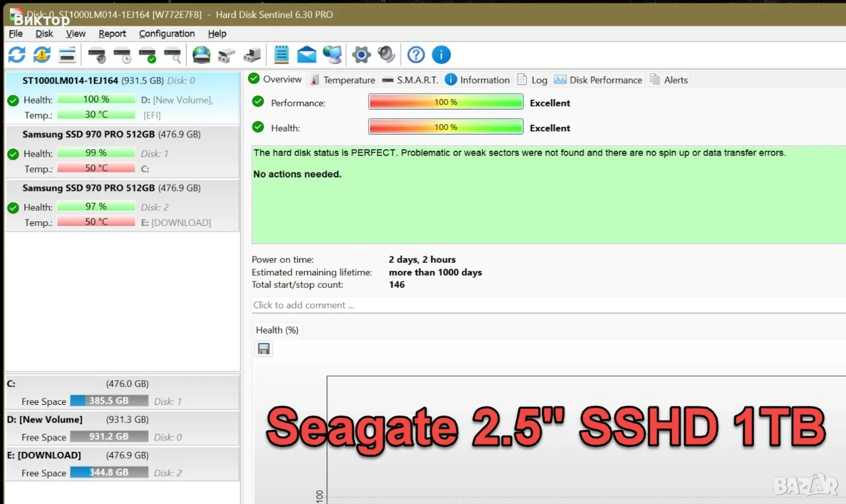Switch to the Temperature tab

pyautogui.click(x=342, y=80)
